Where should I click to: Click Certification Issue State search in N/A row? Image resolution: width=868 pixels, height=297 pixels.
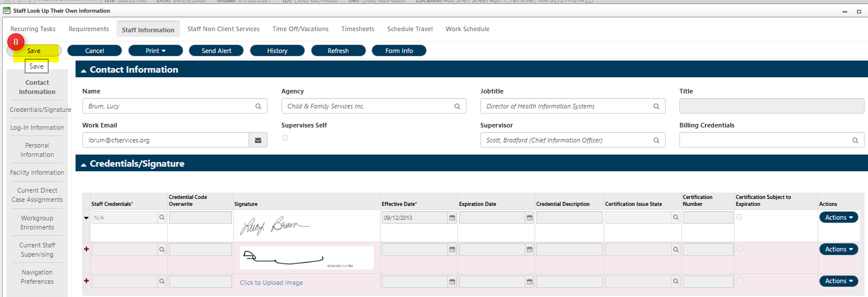click(676, 217)
